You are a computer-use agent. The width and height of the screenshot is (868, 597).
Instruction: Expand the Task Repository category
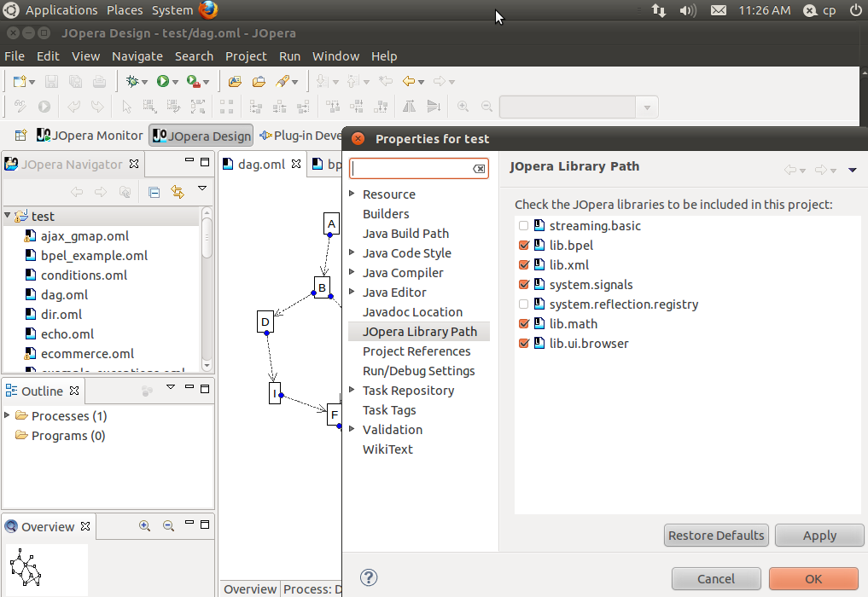pyautogui.click(x=352, y=390)
